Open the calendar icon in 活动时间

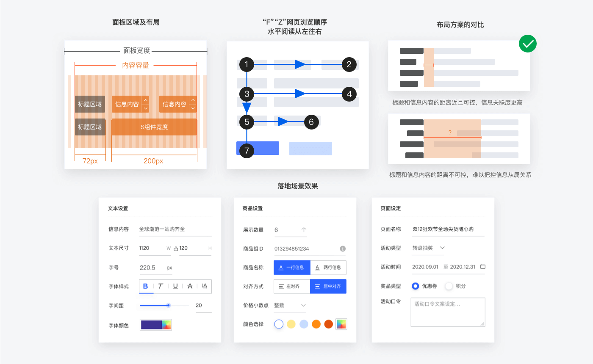482,267
